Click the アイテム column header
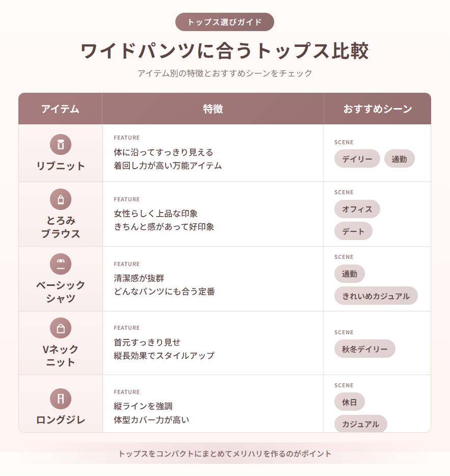This screenshot has height=476, width=450. tap(60, 109)
